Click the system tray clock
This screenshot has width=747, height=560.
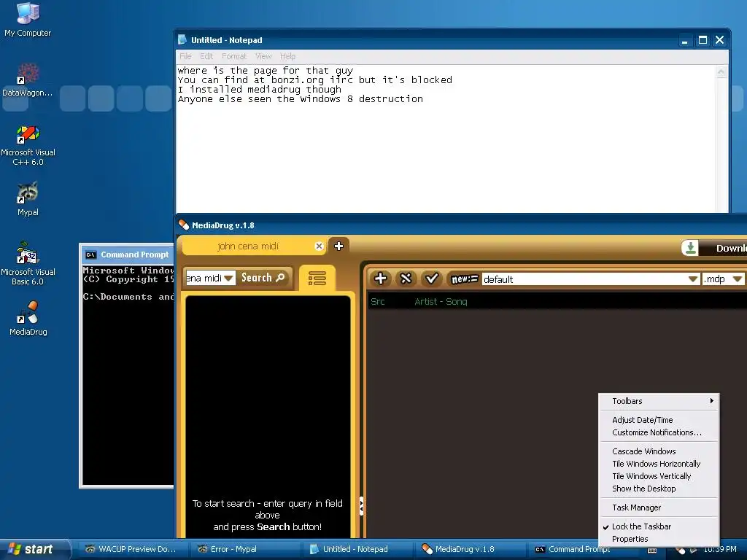[720, 549]
